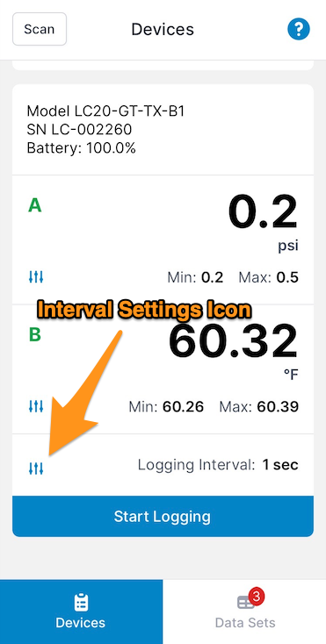Tap the Model LC20-GT-TX-B1 device header
Viewport: 326px width, 644px height.
(x=105, y=111)
